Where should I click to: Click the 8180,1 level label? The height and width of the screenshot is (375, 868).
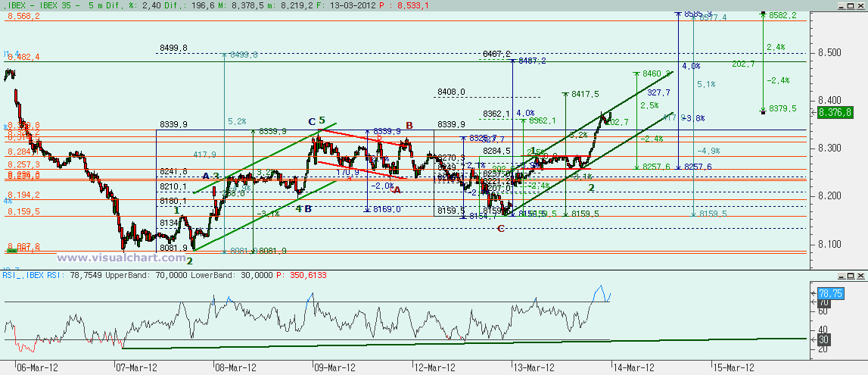[x=173, y=201]
